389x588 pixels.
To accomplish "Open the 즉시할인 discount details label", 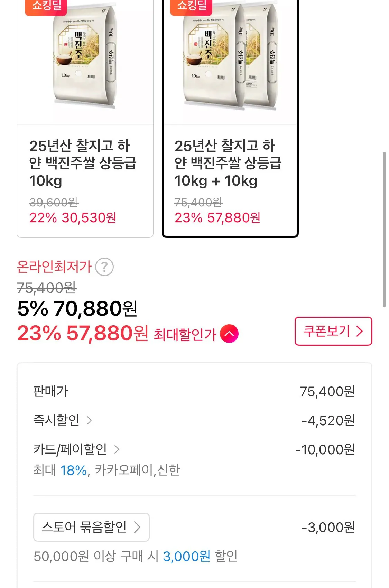I will pyautogui.click(x=56, y=420).
